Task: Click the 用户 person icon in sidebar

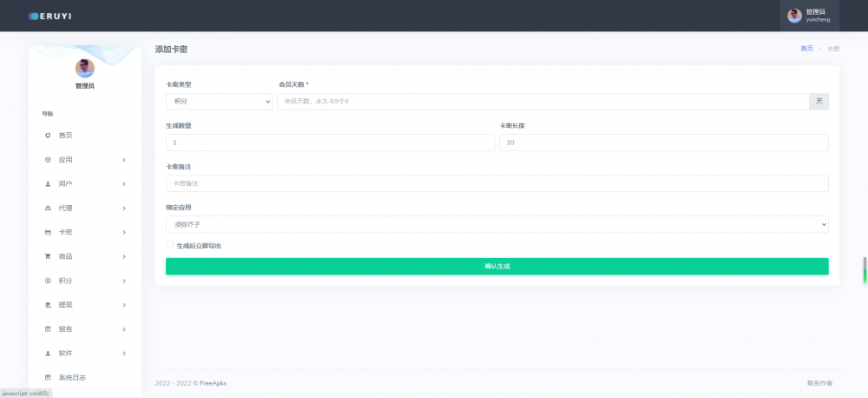Action: pos(48,184)
